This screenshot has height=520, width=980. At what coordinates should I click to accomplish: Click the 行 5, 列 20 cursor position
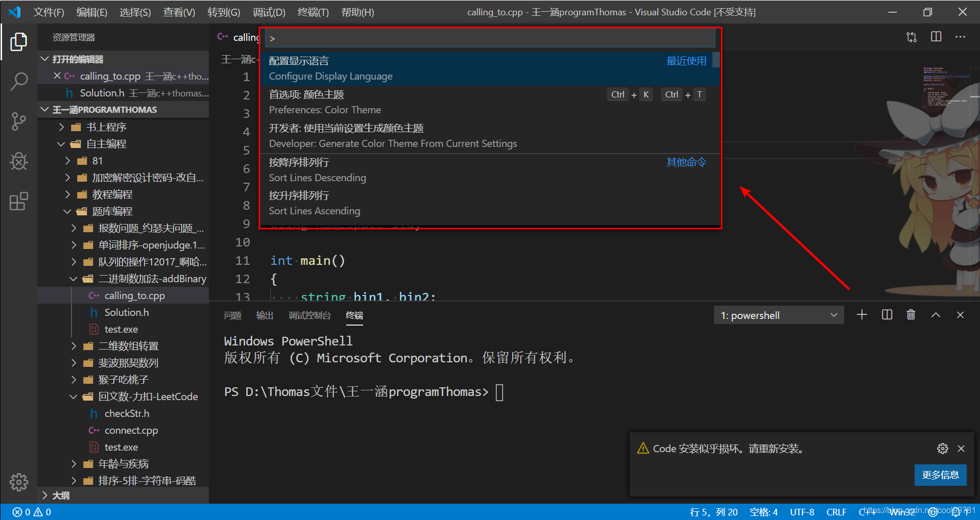[x=713, y=512]
